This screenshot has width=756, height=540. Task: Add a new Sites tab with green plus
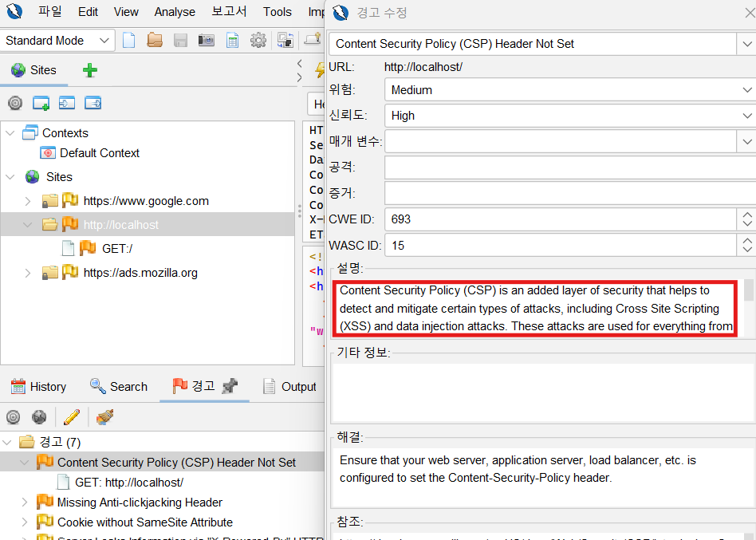pos(90,70)
